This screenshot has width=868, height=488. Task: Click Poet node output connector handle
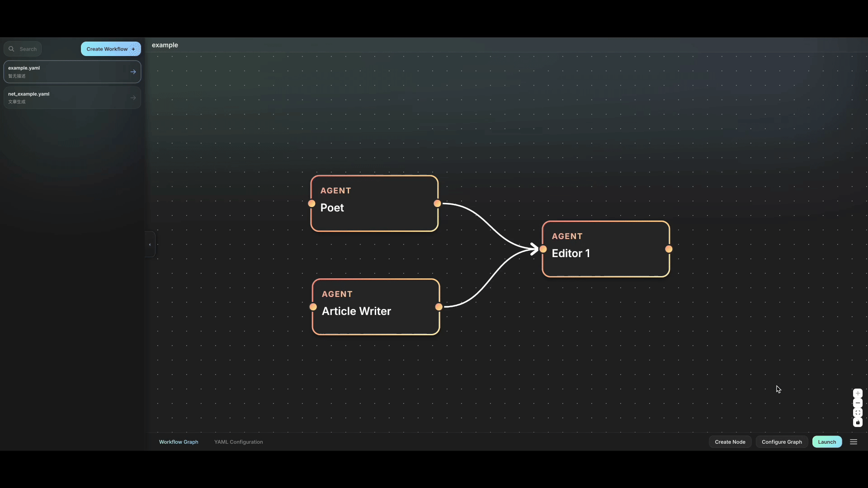[437, 203]
